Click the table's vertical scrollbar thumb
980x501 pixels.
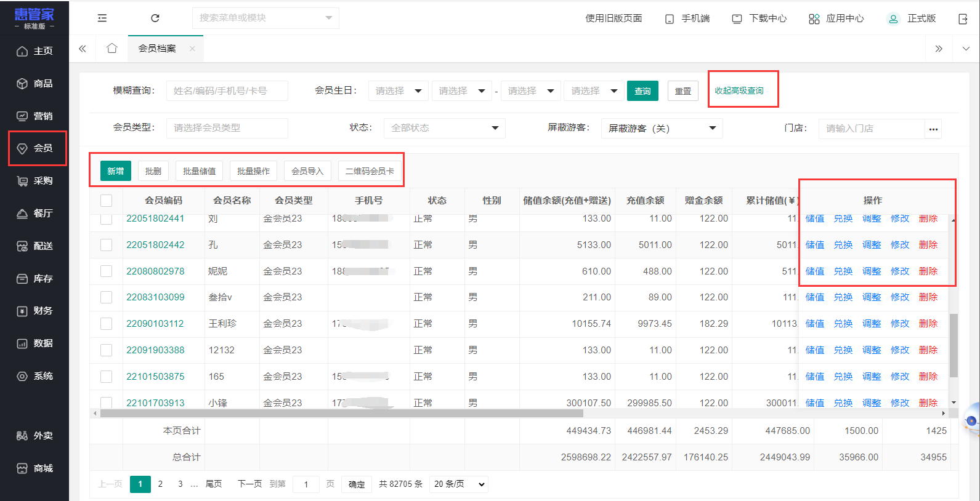point(954,345)
